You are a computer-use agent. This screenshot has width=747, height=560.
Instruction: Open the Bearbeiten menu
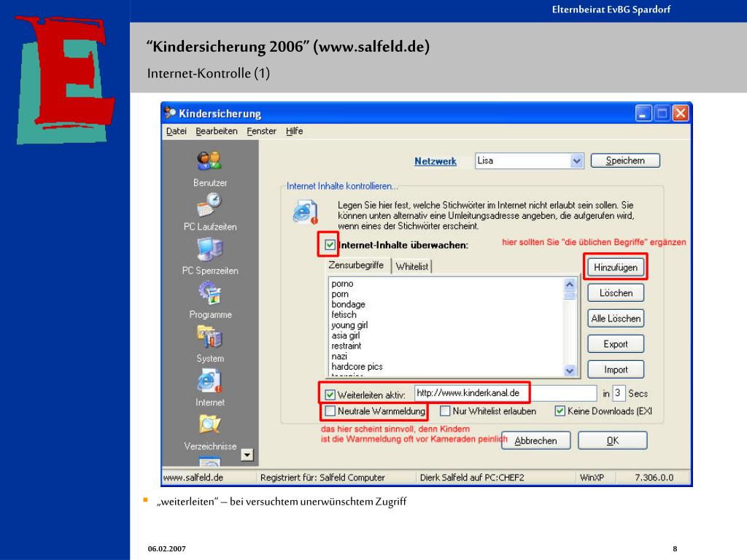[216, 131]
